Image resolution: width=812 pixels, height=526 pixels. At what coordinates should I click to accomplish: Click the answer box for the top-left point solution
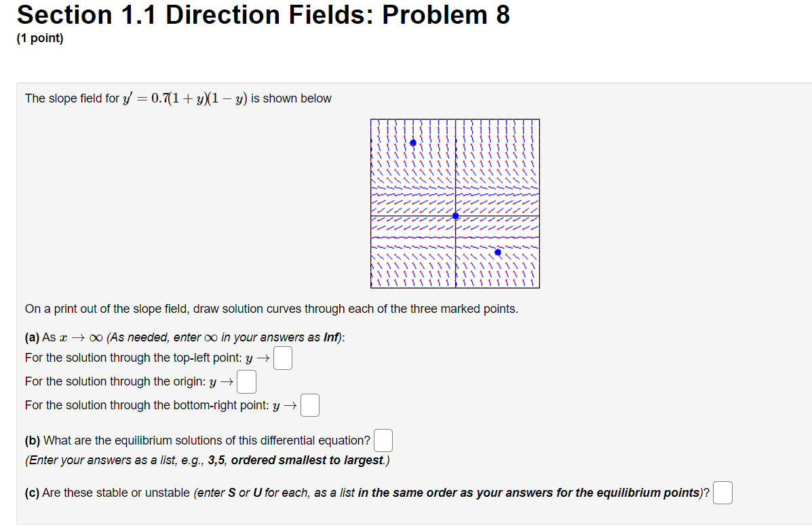(x=283, y=358)
